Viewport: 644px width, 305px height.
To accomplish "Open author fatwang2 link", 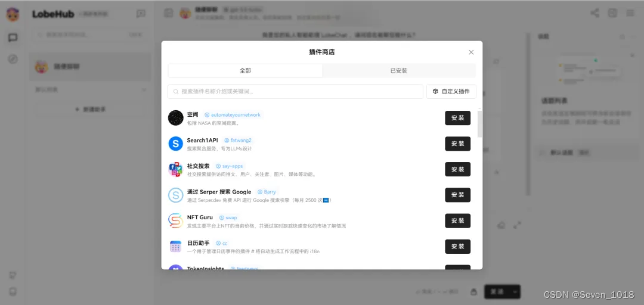I will pyautogui.click(x=238, y=141).
